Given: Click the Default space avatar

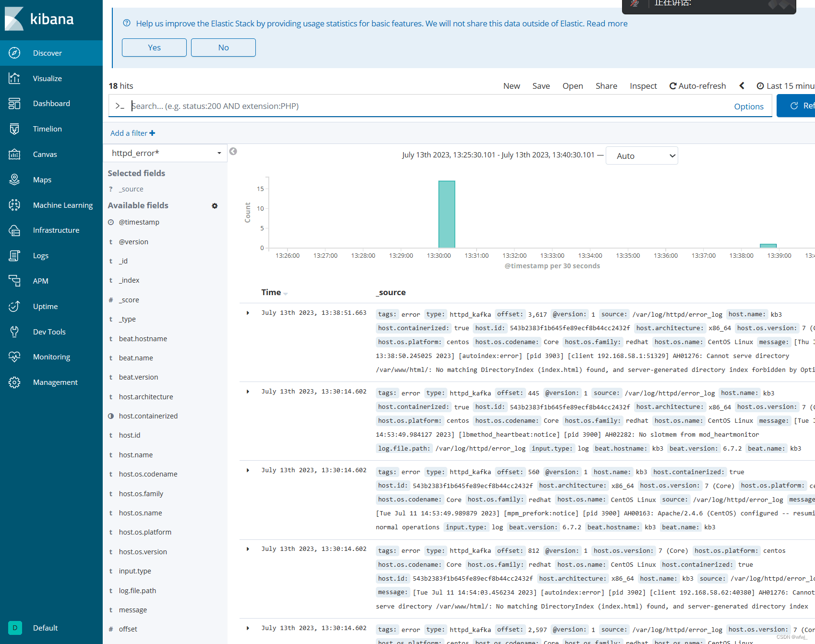Looking at the screenshot, I should pyautogui.click(x=15, y=628).
